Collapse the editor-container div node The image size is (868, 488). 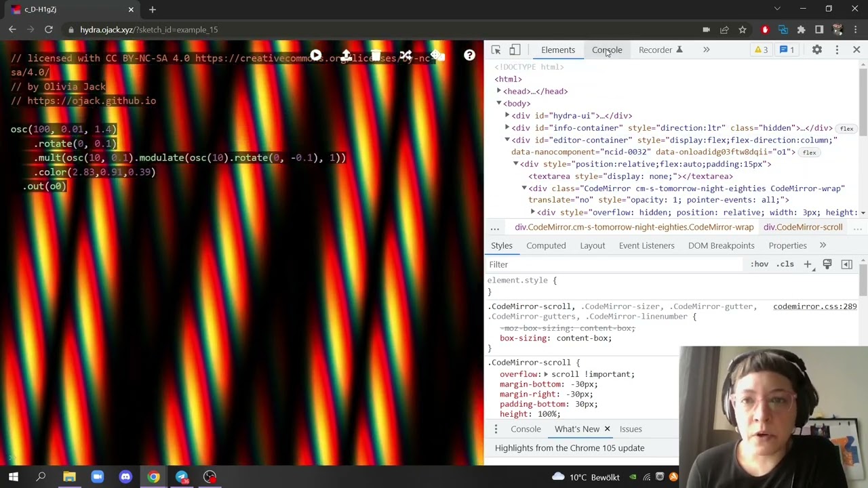(x=507, y=140)
